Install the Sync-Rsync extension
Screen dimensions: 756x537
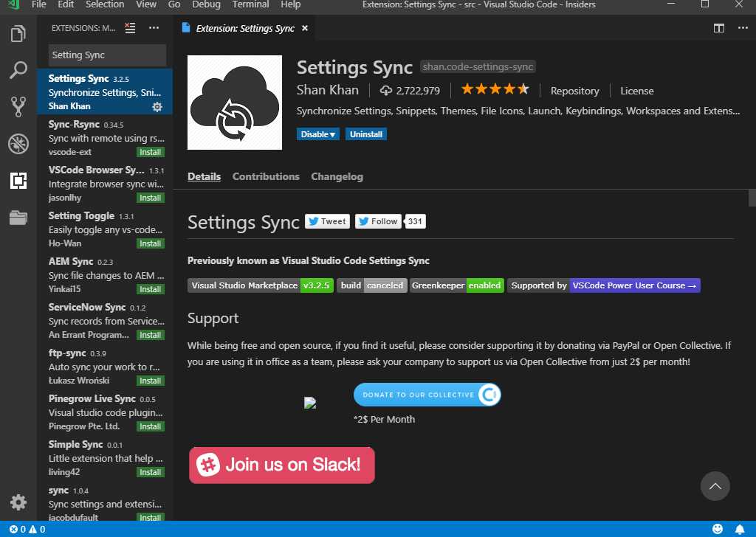151,152
